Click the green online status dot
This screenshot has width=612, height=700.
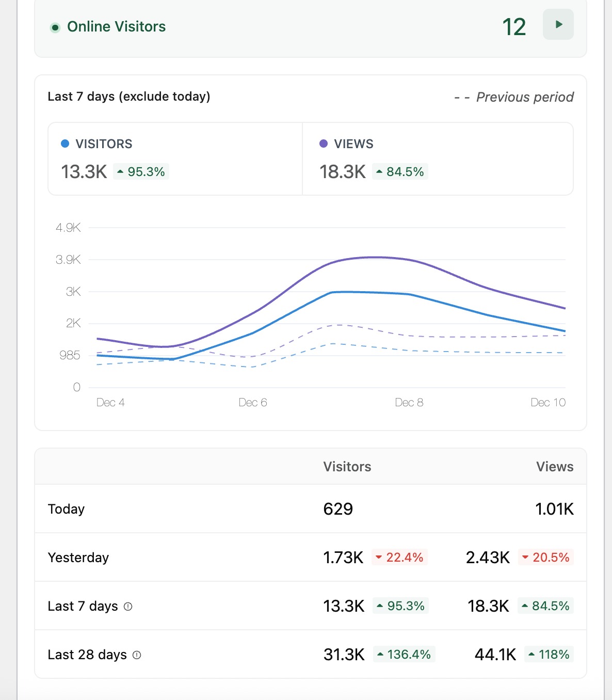pos(55,27)
